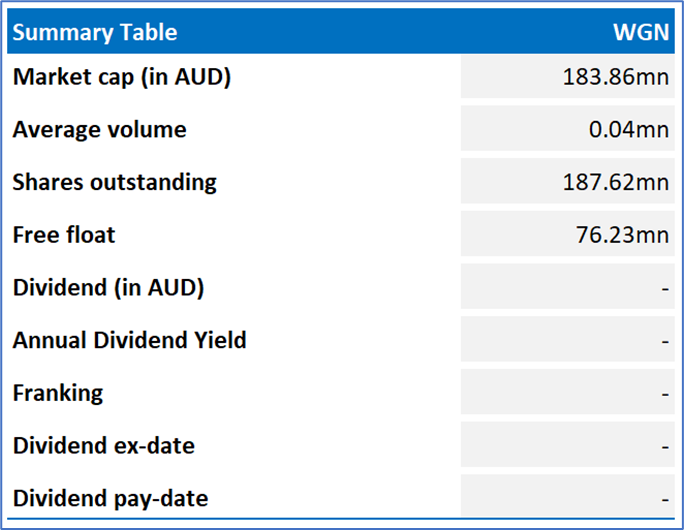The height and width of the screenshot is (530, 684).
Task: Click the Free float row label
Action: coord(64,235)
